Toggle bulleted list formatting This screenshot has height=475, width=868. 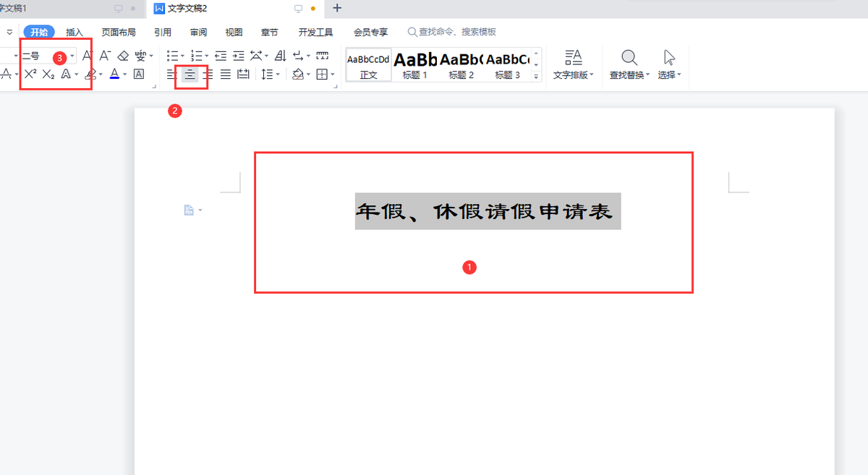pos(172,55)
